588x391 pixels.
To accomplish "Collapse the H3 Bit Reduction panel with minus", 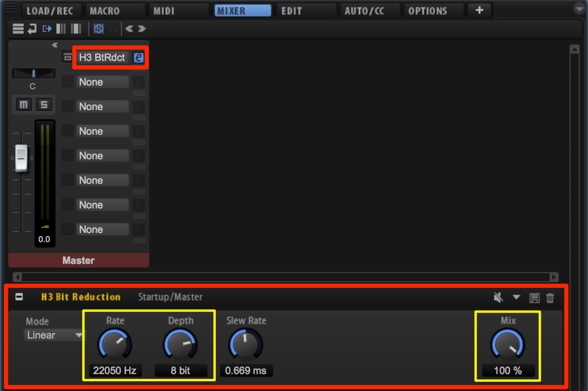I will (x=19, y=297).
